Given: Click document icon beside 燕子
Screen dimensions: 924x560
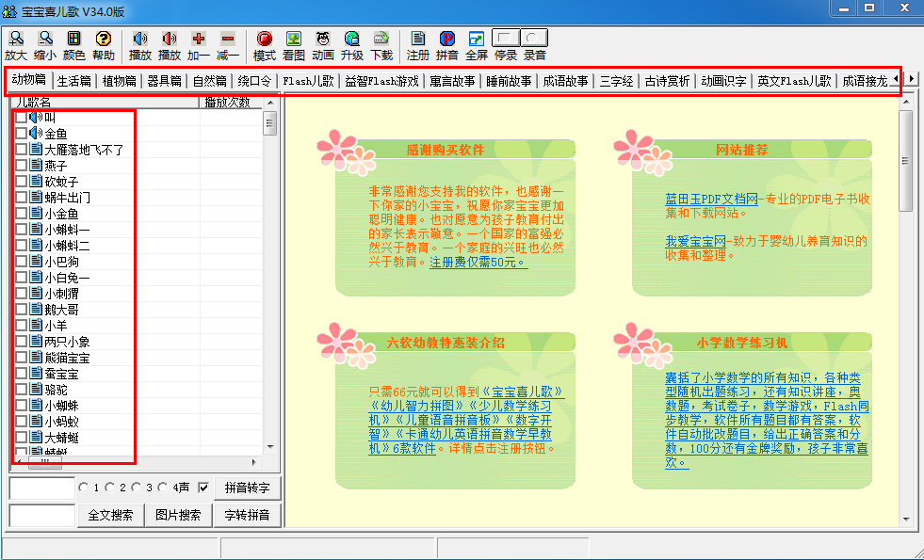Looking at the screenshot, I should click(x=36, y=165).
